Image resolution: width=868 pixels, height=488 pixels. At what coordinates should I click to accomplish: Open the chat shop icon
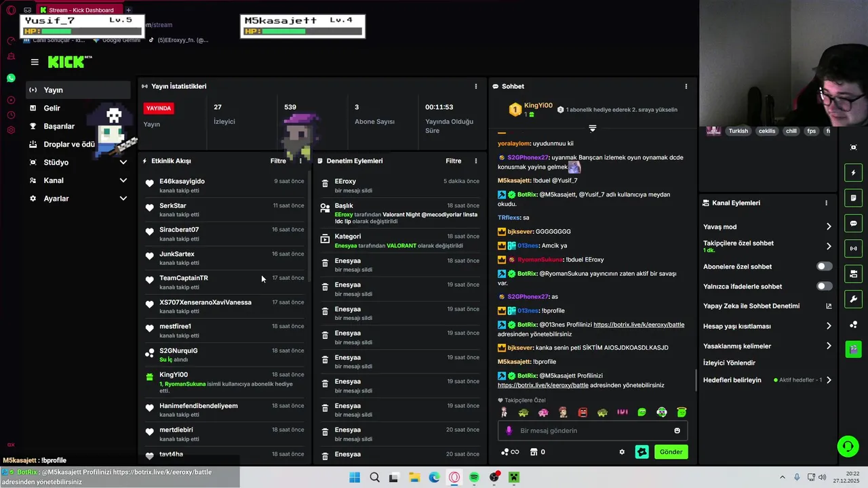[x=534, y=452]
